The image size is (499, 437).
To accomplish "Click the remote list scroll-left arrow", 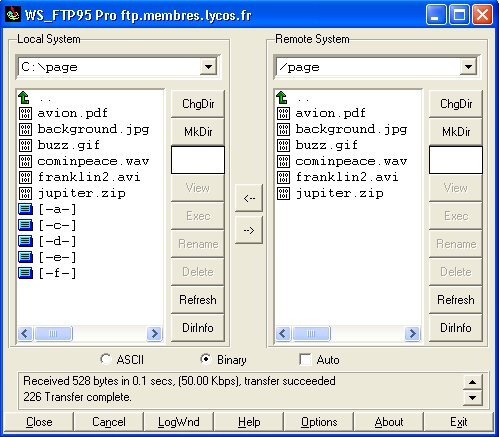I will click(283, 333).
